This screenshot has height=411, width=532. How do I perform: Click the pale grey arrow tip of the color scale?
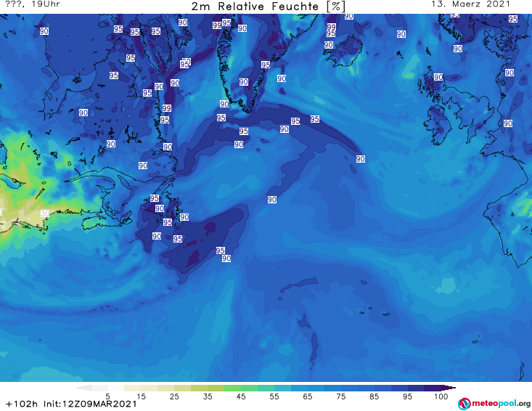click(x=83, y=388)
